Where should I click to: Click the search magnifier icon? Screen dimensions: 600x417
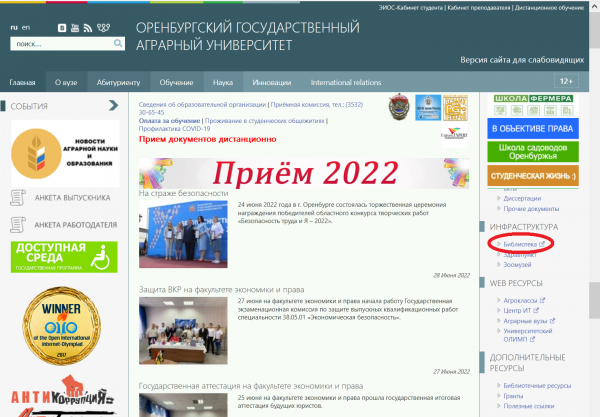[x=118, y=43]
